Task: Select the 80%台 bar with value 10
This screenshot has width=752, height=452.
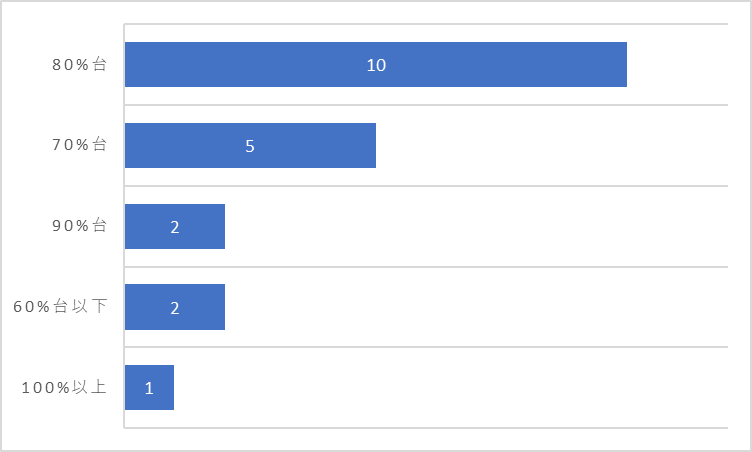Action: click(x=376, y=64)
